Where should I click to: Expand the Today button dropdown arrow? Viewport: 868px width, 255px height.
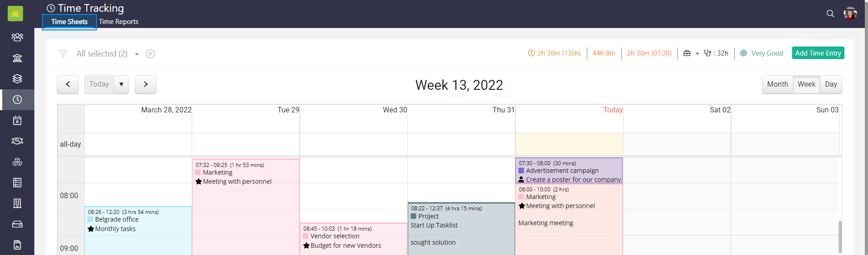(121, 84)
